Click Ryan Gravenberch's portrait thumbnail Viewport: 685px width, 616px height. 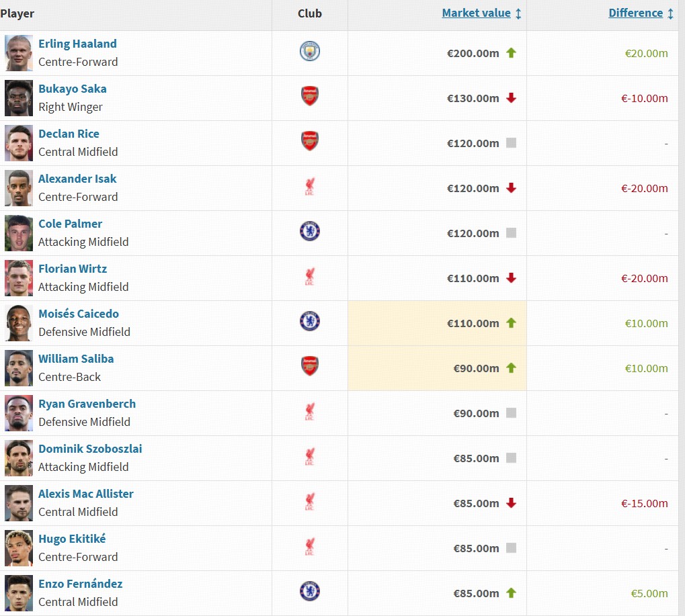pyautogui.click(x=19, y=413)
